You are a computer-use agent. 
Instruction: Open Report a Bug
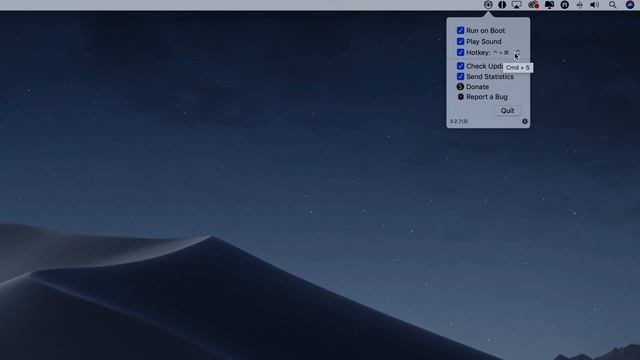pyautogui.click(x=482, y=97)
